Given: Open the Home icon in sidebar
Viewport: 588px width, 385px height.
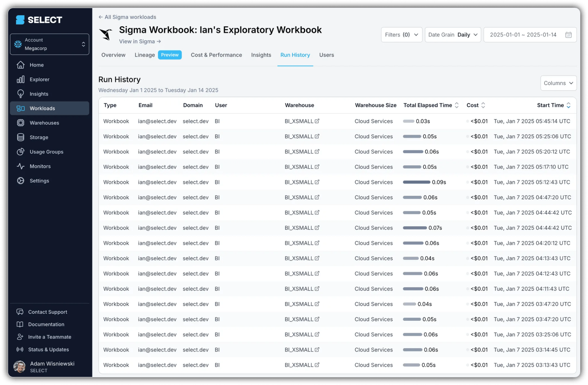Looking at the screenshot, I should pyautogui.click(x=21, y=65).
